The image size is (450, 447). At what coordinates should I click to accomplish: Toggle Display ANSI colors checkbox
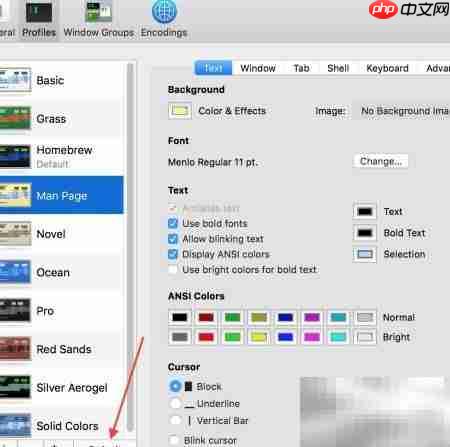[173, 254]
